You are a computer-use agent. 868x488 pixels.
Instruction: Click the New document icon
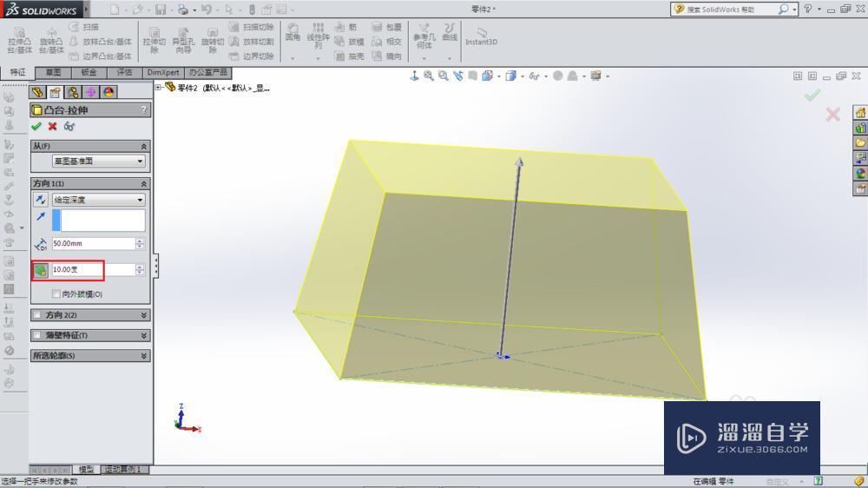click(115, 10)
